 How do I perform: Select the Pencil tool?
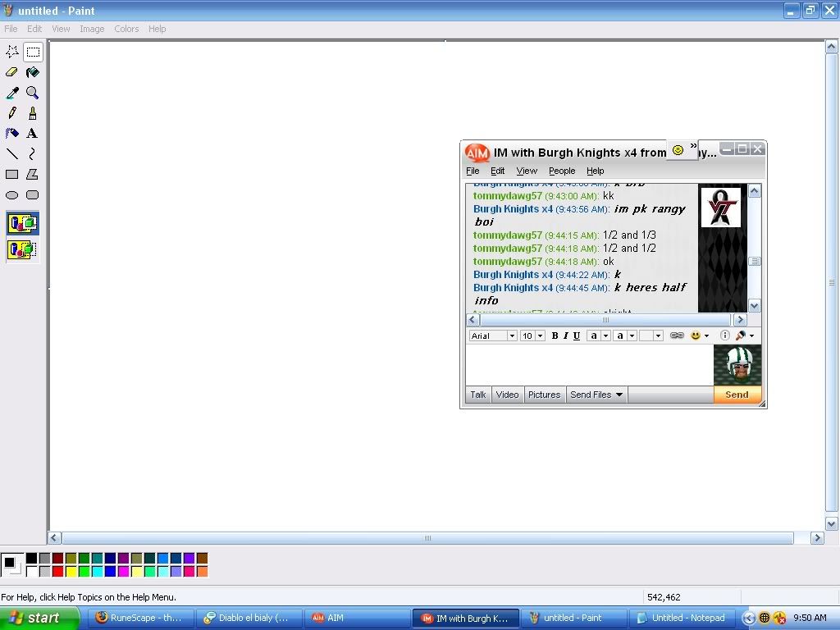click(12, 113)
